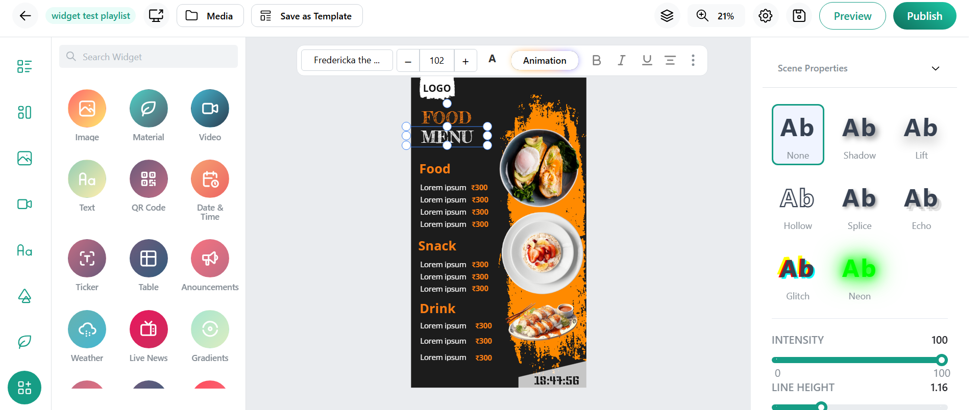Open the panels layout sidebar icon
980x410 pixels.
pyautogui.click(x=24, y=112)
